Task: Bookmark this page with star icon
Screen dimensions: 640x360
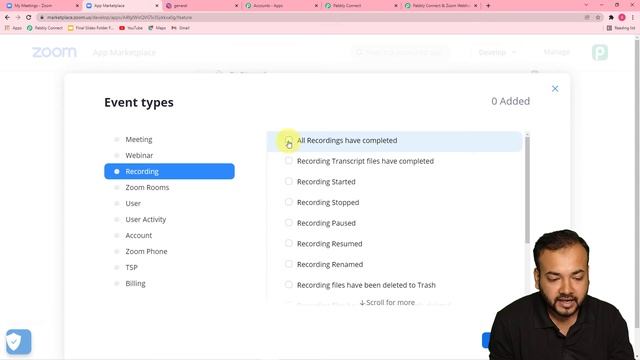Action: (x=598, y=18)
